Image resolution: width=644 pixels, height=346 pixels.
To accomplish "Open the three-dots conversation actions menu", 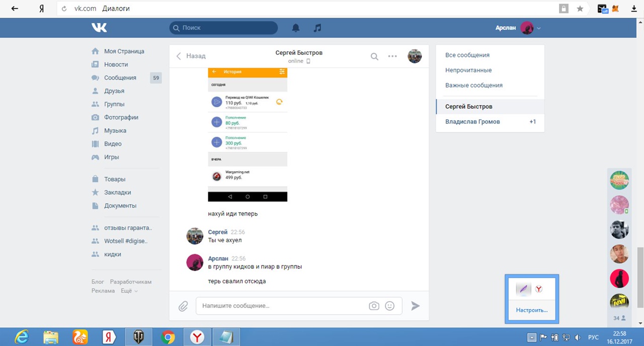I will [392, 56].
